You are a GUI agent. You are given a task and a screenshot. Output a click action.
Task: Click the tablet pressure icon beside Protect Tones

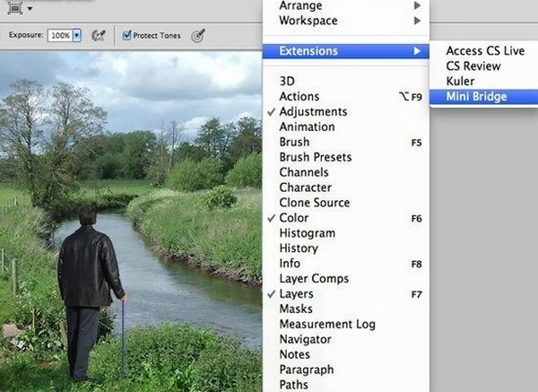click(198, 35)
